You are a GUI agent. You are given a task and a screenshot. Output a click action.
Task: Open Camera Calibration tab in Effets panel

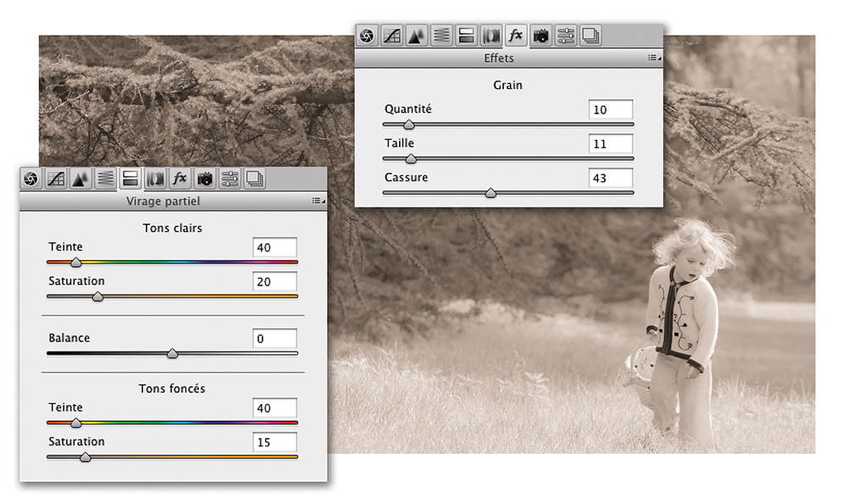pyautogui.click(x=540, y=36)
